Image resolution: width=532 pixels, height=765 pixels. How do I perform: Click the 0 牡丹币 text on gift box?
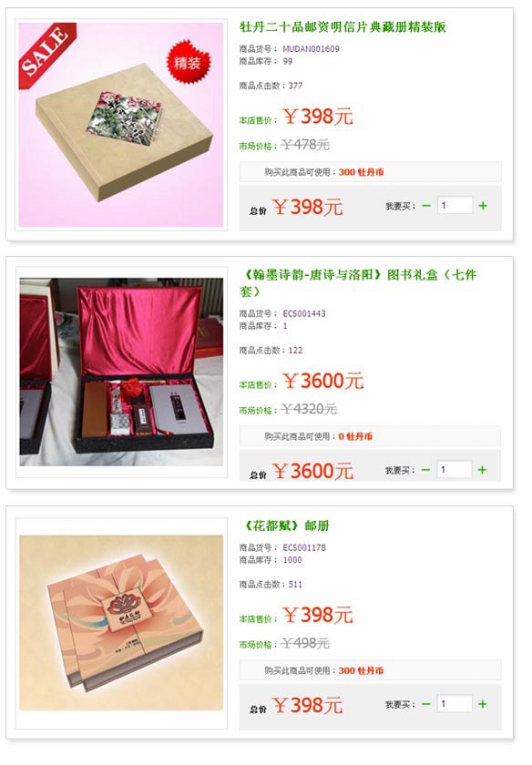click(355, 436)
